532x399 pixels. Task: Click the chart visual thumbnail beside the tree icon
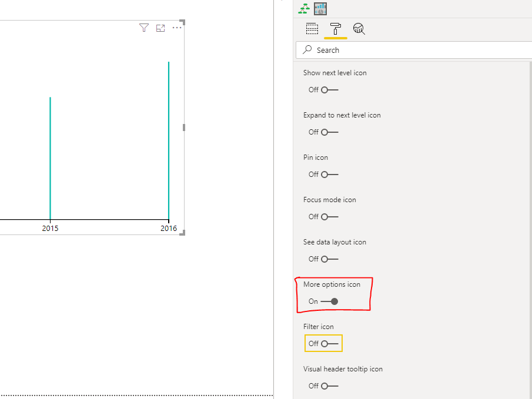tap(319, 8)
